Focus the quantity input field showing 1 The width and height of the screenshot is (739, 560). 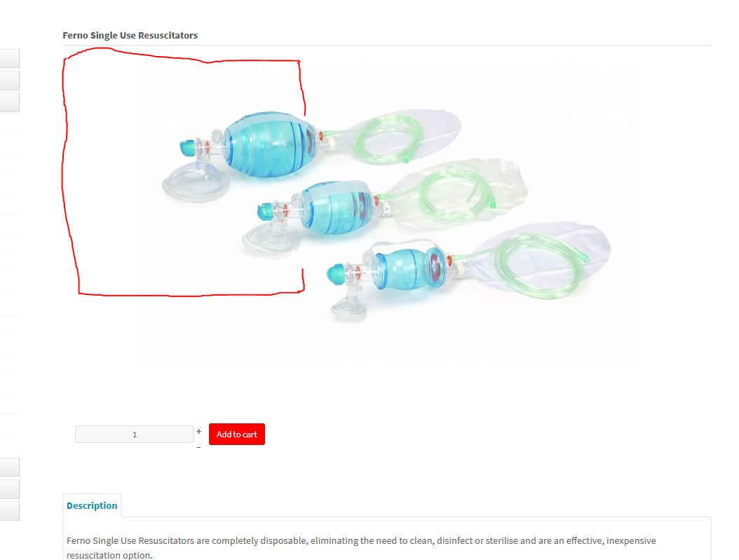pos(135,435)
